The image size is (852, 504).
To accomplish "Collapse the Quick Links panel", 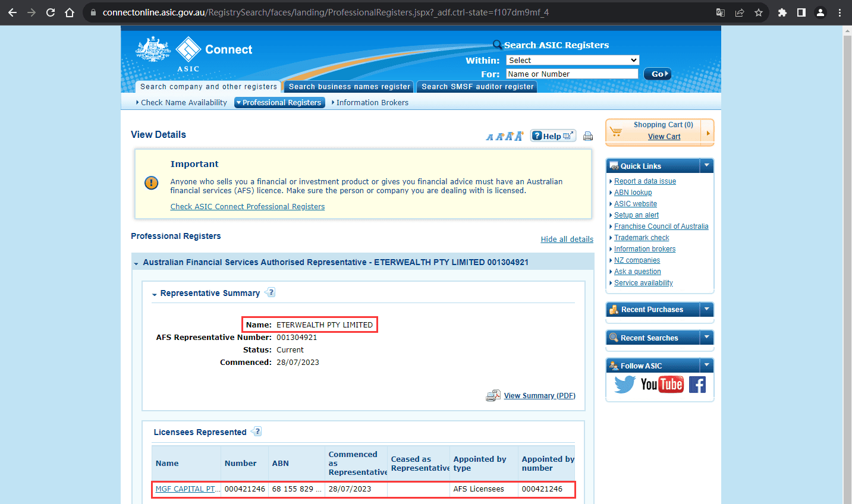I will (706, 165).
